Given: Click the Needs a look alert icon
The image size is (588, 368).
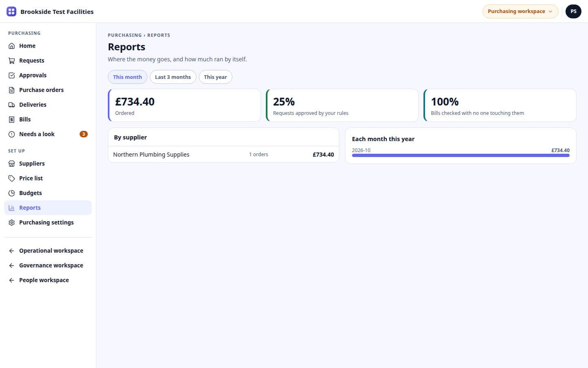Looking at the screenshot, I should [11, 134].
